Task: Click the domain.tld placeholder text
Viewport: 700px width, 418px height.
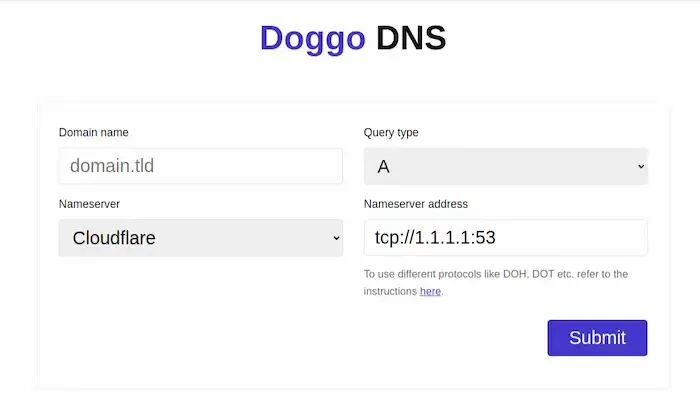Action: [112, 166]
